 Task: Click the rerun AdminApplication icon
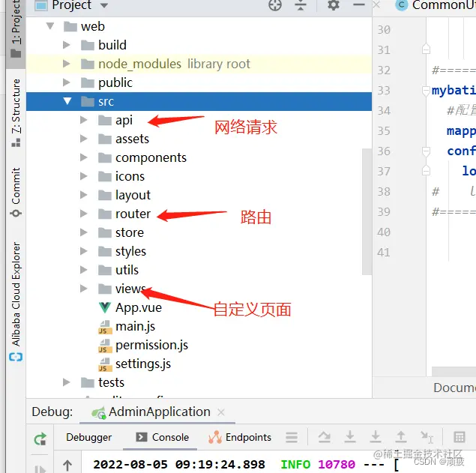(40, 439)
